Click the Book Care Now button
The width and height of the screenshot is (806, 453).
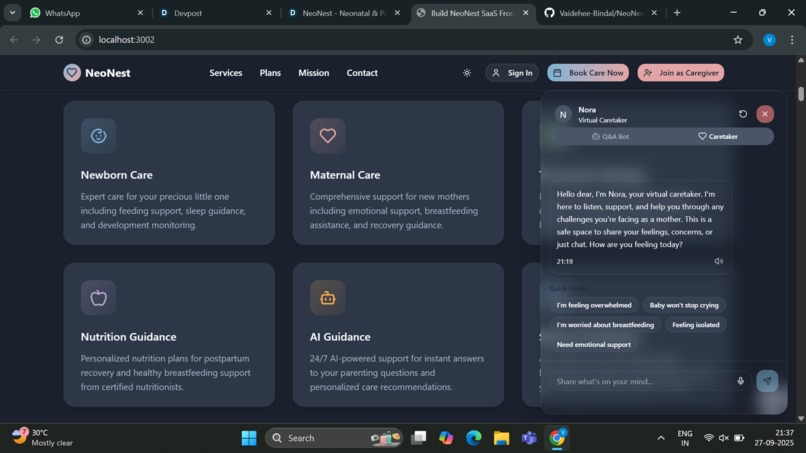588,73
